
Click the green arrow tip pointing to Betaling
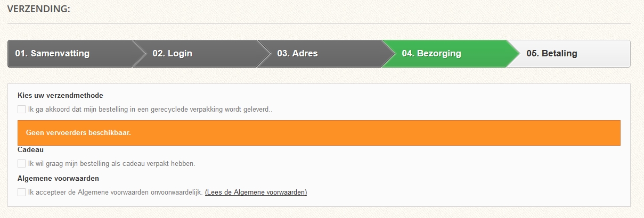point(513,54)
